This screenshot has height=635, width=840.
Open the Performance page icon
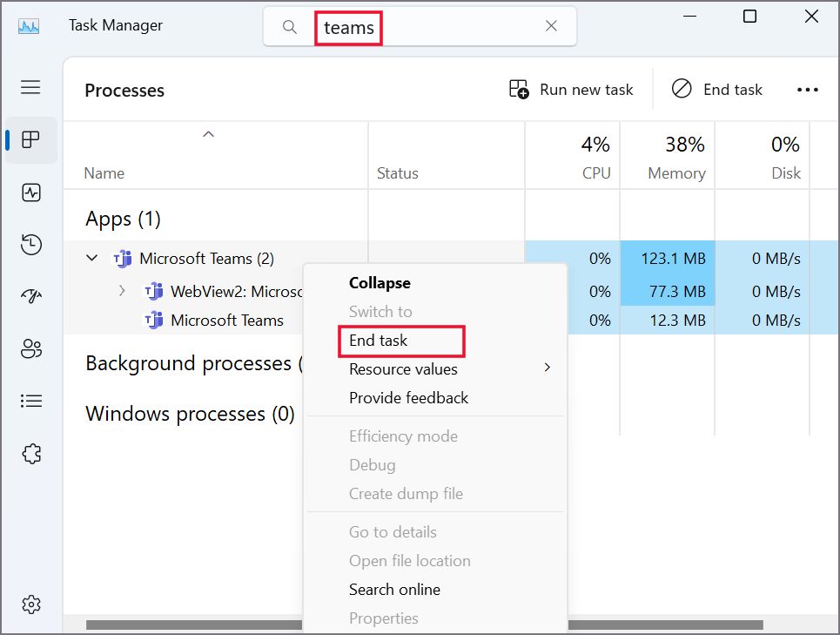tap(31, 193)
